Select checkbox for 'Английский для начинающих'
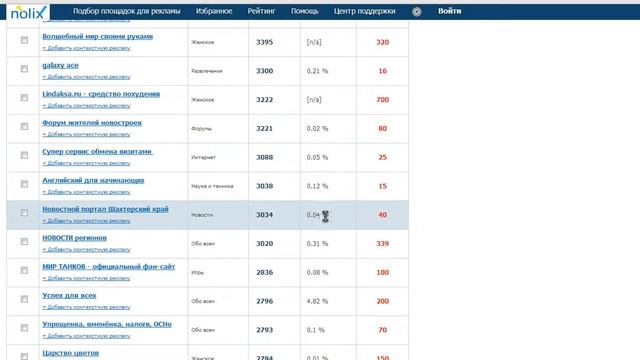Screen dimensions: 640x360 [24, 184]
